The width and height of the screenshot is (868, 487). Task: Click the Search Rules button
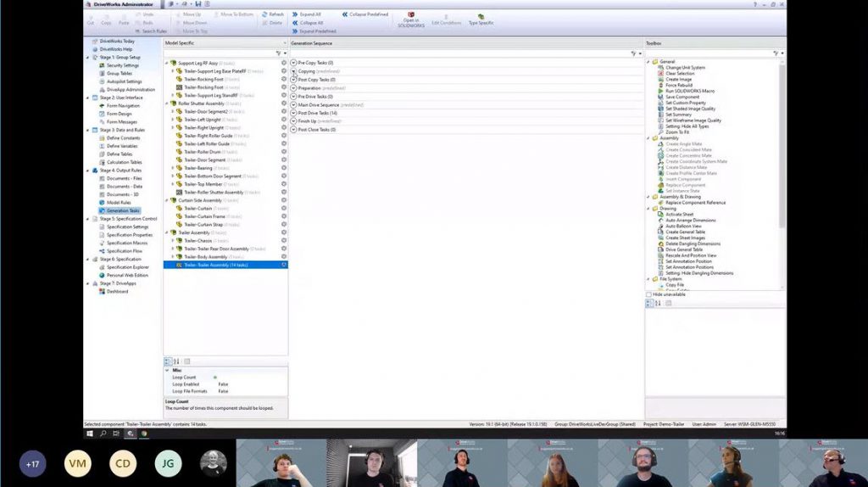(x=151, y=31)
